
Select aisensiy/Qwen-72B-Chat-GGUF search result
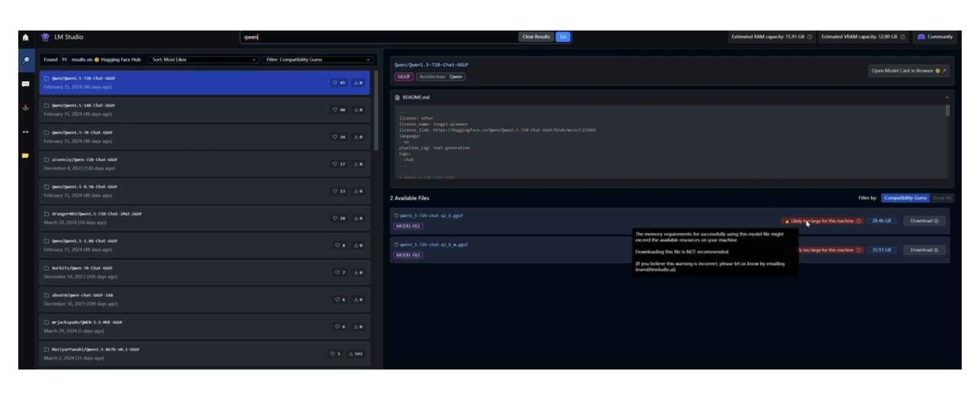point(204,164)
